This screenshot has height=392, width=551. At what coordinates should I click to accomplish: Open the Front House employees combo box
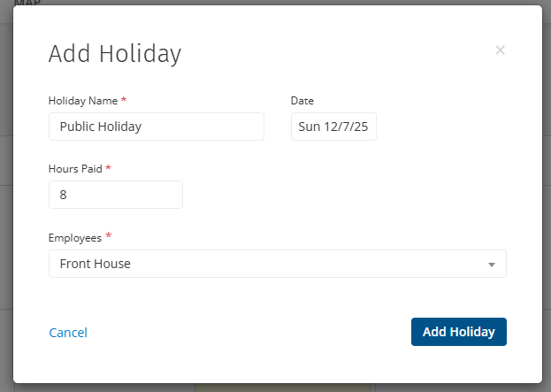pos(265,264)
